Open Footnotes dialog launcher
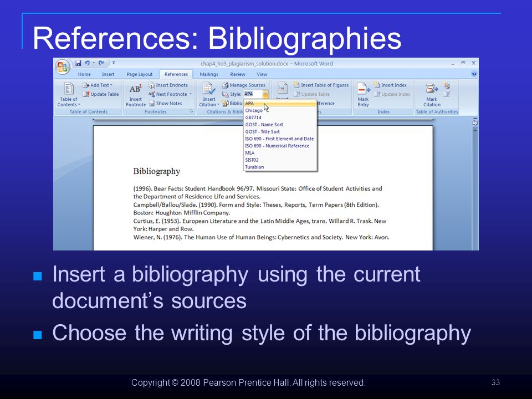The image size is (532, 399). (x=191, y=111)
